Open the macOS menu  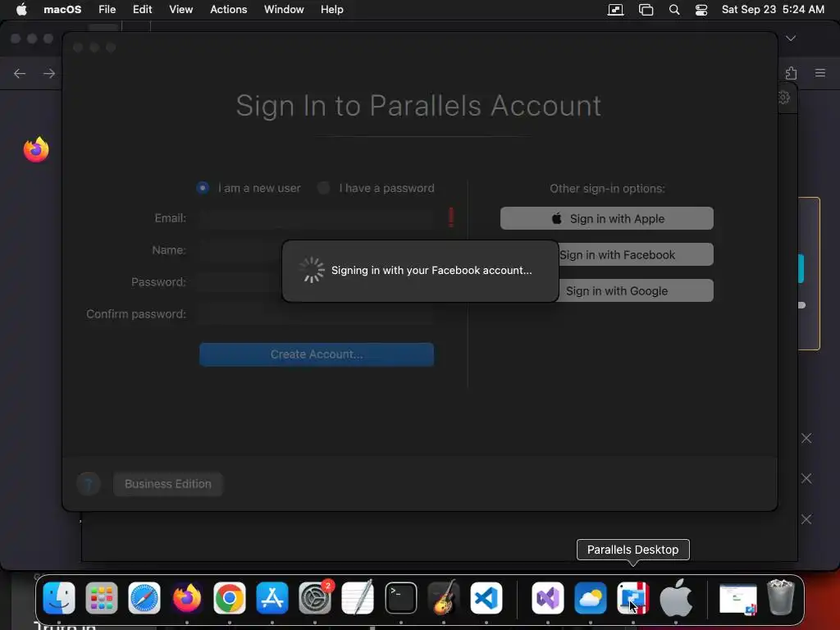62,10
